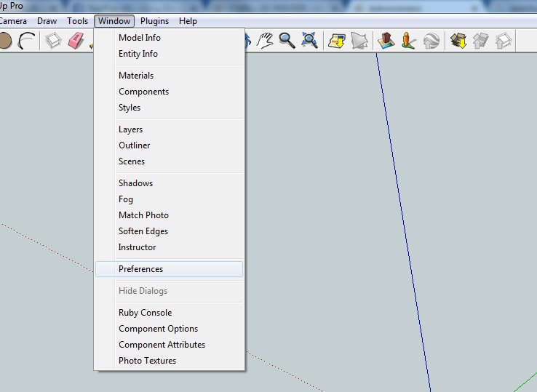Image resolution: width=537 pixels, height=392 pixels.
Task: Select the Zoom magnifier tool
Action: pyautogui.click(x=287, y=41)
